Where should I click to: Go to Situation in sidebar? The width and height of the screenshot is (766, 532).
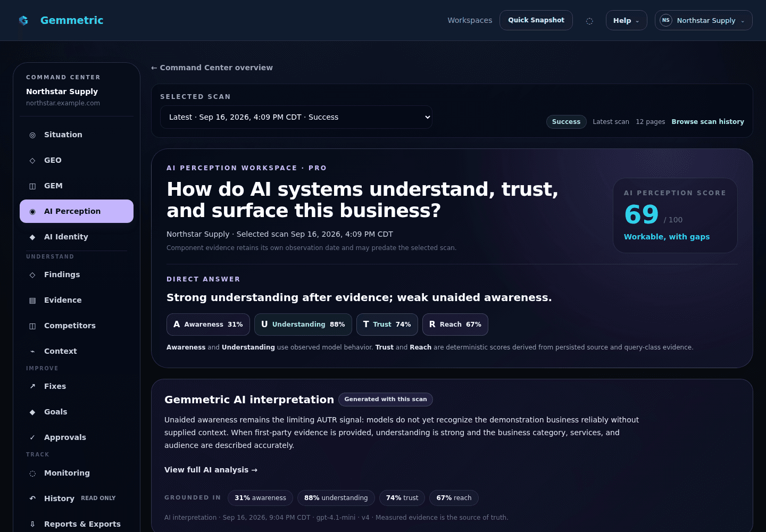(77, 135)
